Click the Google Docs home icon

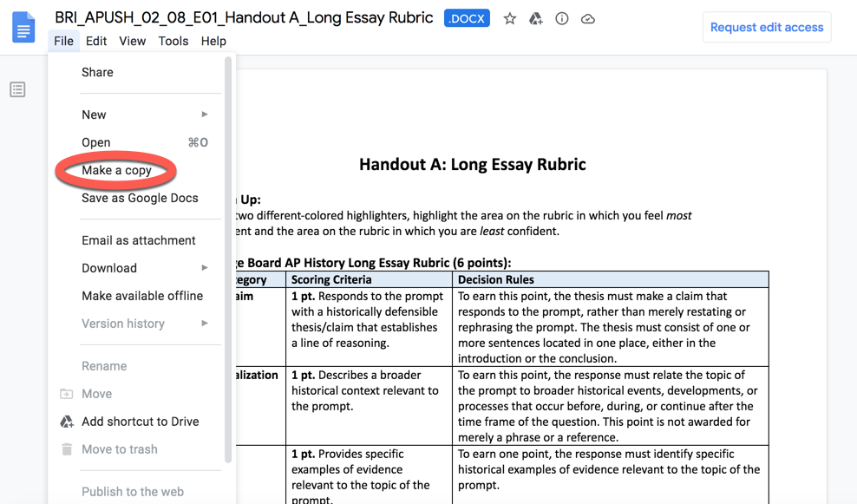pyautogui.click(x=23, y=28)
